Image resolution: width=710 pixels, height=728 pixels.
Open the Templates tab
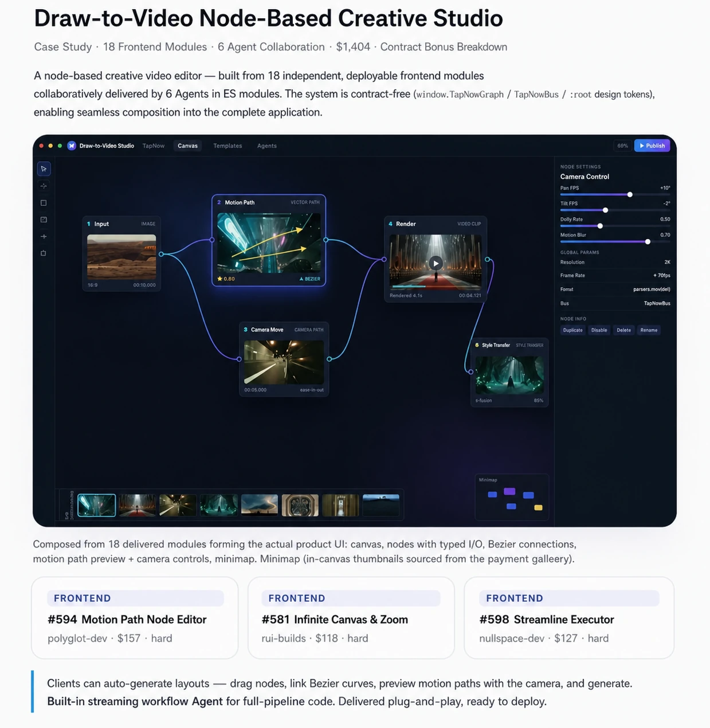tap(227, 146)
